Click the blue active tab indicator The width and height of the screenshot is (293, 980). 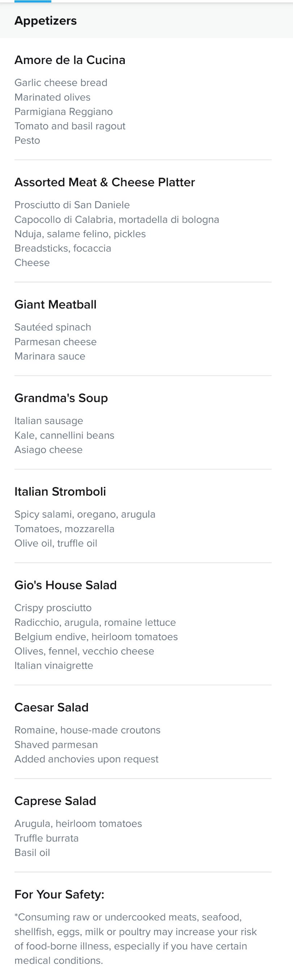point(33,1)
